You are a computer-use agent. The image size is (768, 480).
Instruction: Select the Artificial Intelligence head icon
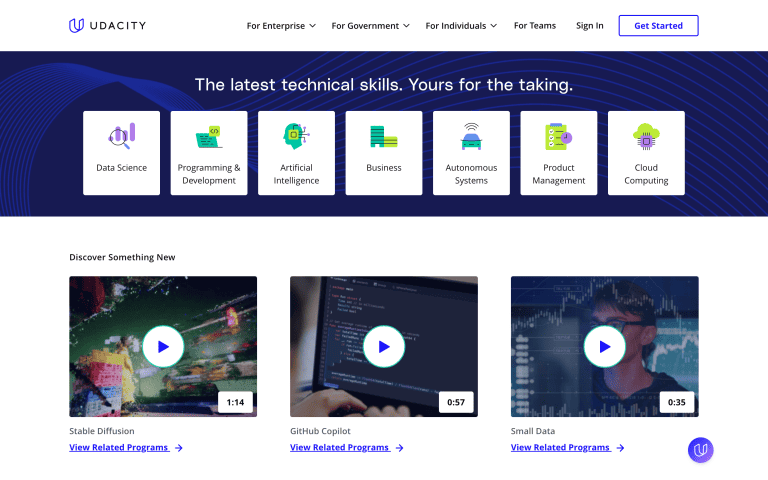coord(296,136)
